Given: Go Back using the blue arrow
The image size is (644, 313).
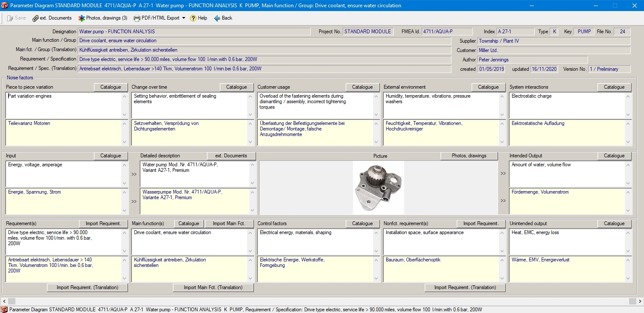Looking at the screenshot, I should (223, 18).
